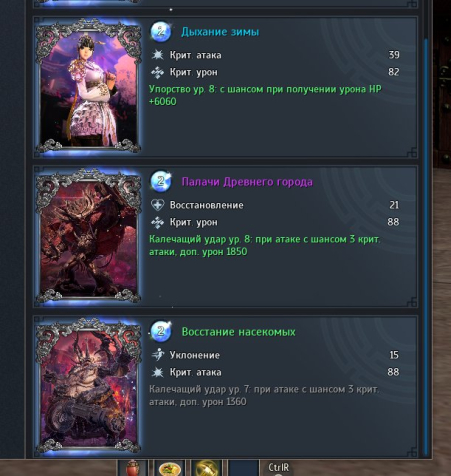The height and width of the screenshot is (476, 451).
Task: Open the Восстание насекомых card artwork
Action: pos(88,386)
